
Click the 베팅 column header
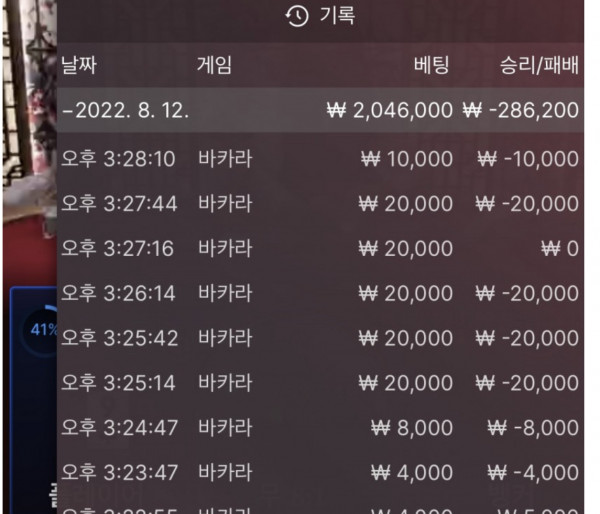pyautogui.click(x=431, y=65)
